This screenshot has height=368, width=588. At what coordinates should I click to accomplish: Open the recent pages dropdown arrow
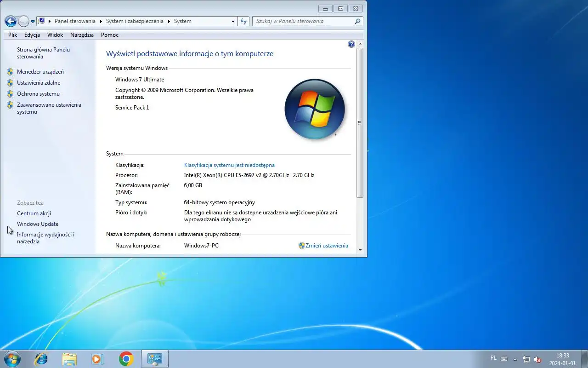pyautogui.click(x=33, y=22)
